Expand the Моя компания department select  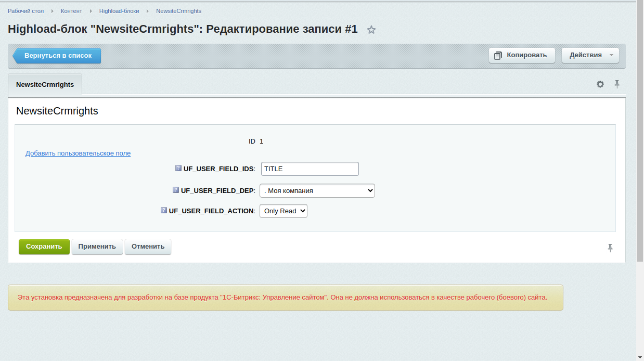coord(317,190)
